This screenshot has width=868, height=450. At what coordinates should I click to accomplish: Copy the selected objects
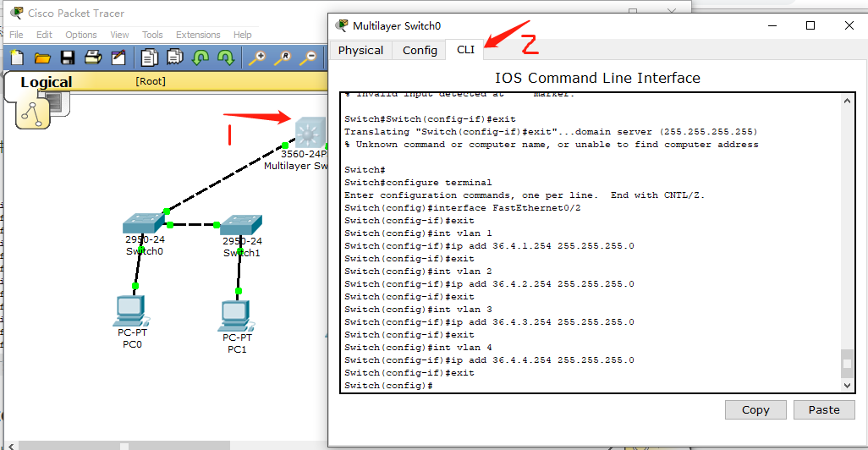[x=149, y=58]
